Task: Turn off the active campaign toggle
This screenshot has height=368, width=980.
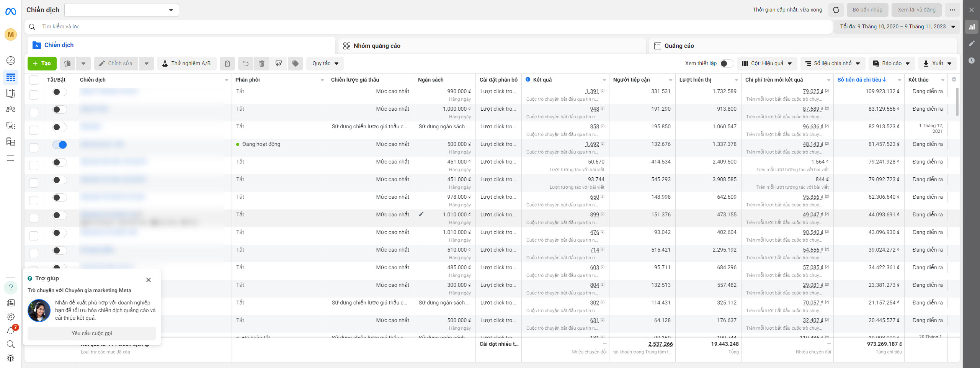Action: click(60, 145)
